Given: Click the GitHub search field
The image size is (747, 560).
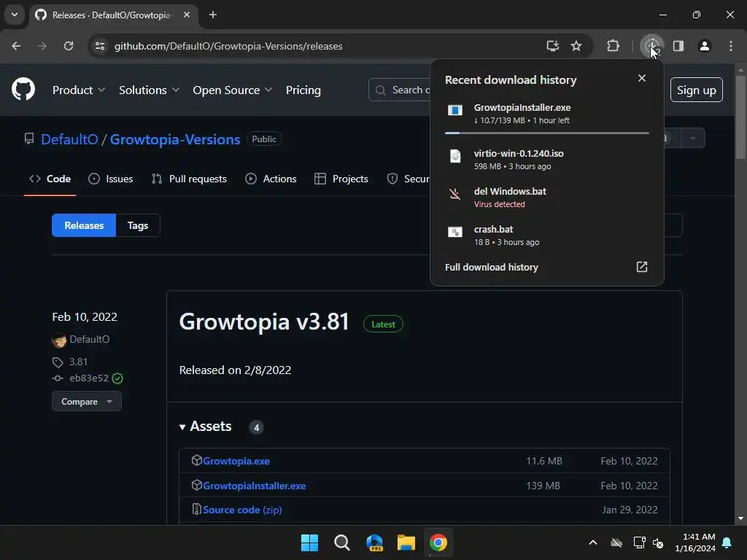Looking at the screenshot, I should pos(400,90).
